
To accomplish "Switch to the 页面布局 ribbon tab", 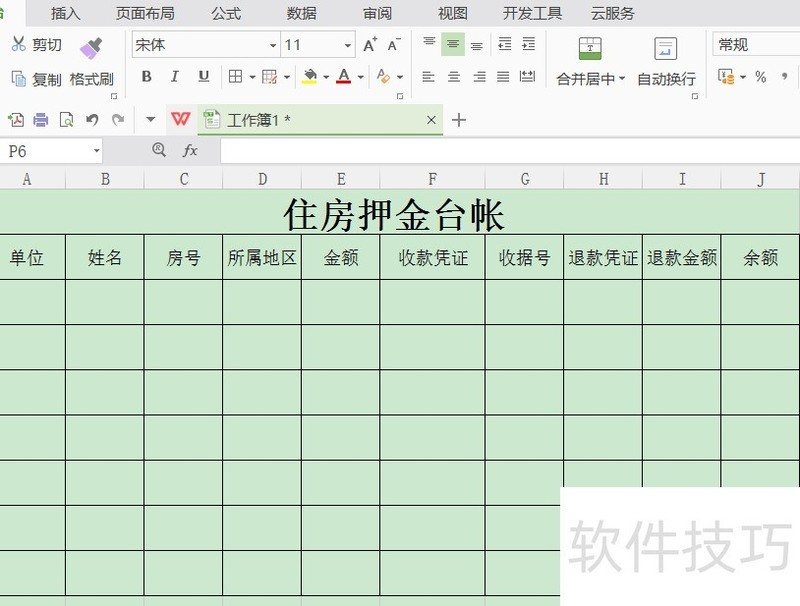I will click(x=145, y=13).
